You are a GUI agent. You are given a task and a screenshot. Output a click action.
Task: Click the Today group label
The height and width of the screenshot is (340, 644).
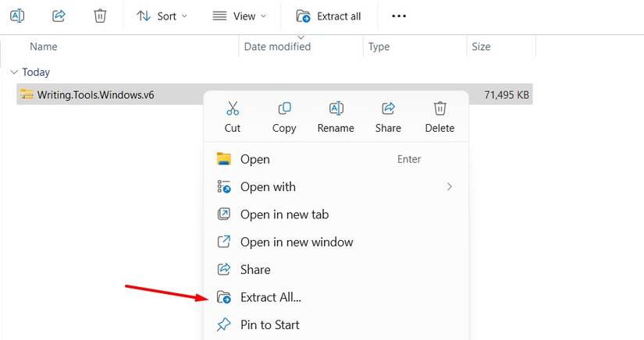point(36,73)
